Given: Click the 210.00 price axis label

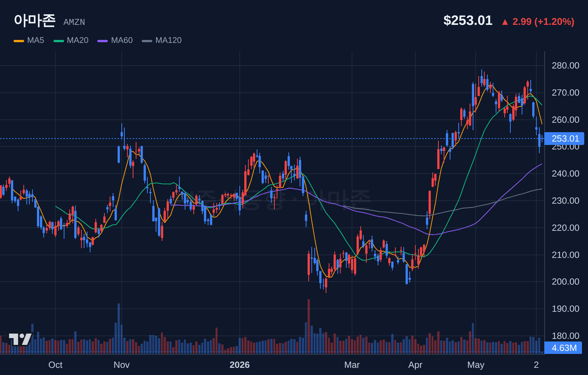Looking at the screenshot, I should click(x=565, y=255).
